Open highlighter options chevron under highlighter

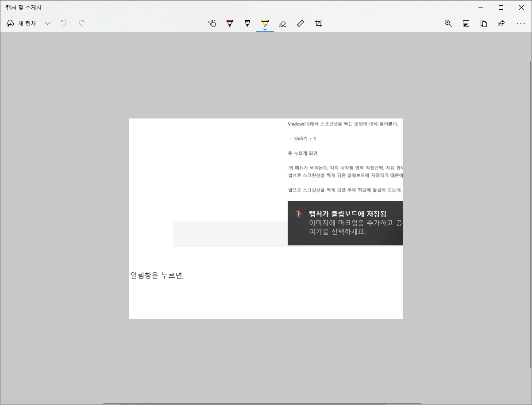pyautogui.click(x=265, y=29)
